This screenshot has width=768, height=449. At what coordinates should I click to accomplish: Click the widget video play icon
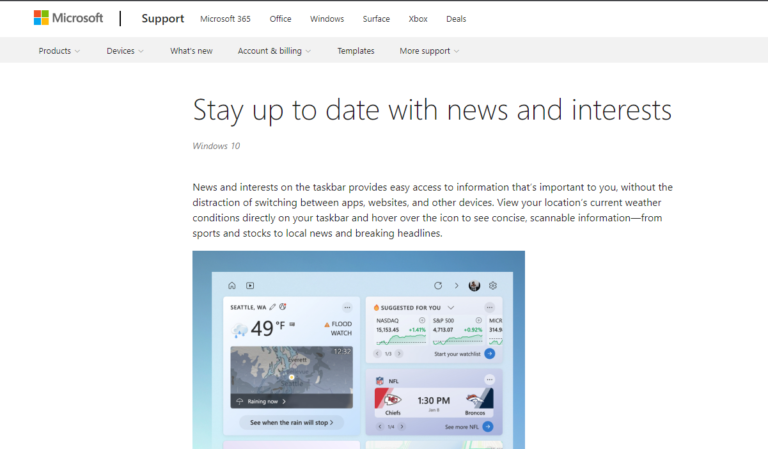click(250, 285)
